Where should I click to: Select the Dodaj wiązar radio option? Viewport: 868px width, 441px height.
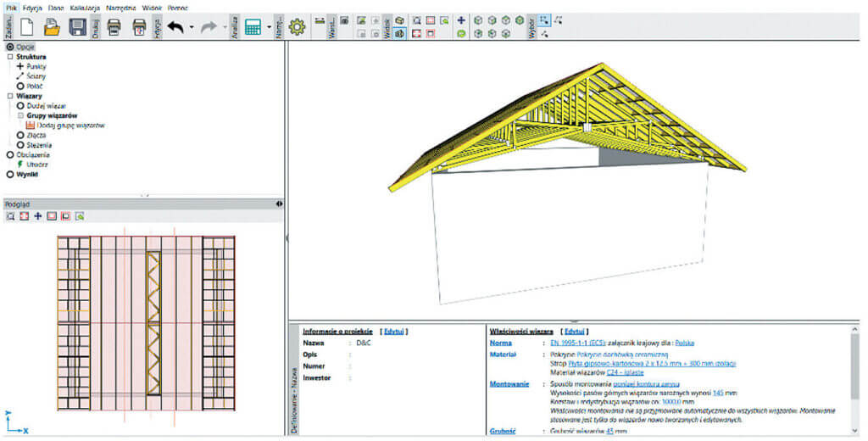[20, 105]
